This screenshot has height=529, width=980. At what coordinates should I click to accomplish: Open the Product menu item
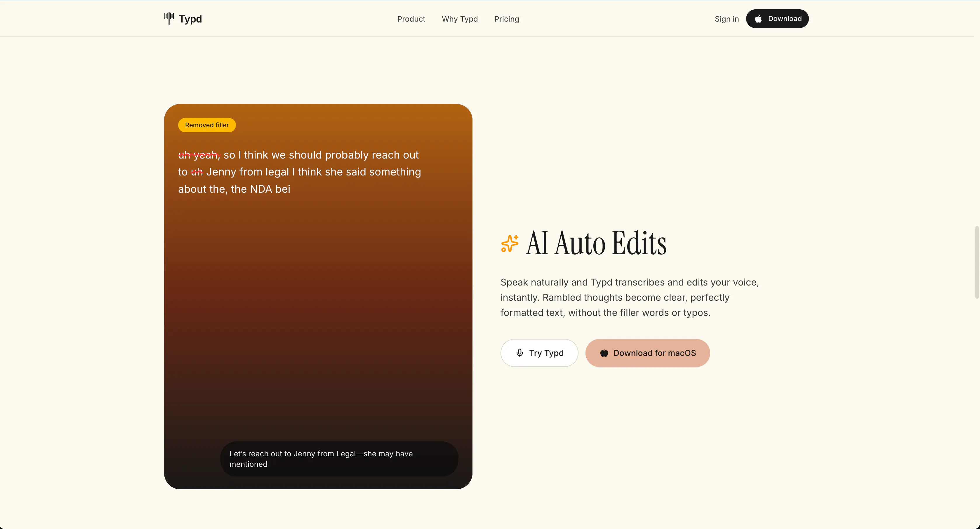tap(411, 19)
